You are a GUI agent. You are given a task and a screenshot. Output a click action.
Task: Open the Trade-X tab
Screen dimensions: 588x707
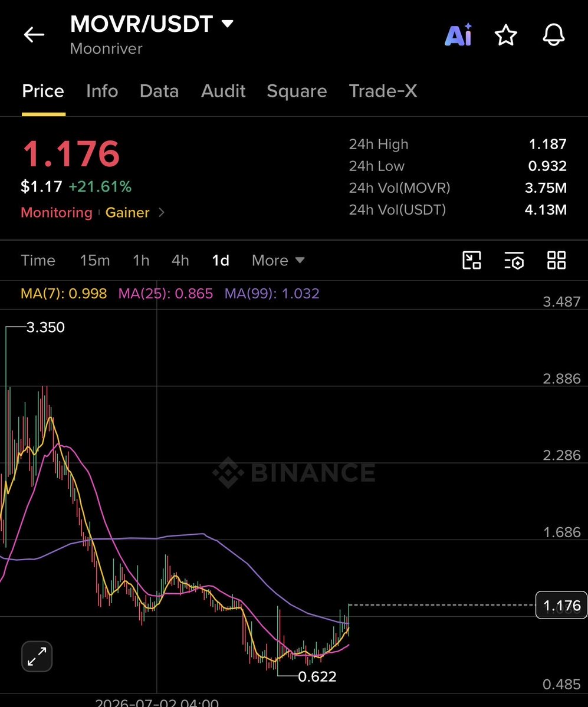click(383, 91)
